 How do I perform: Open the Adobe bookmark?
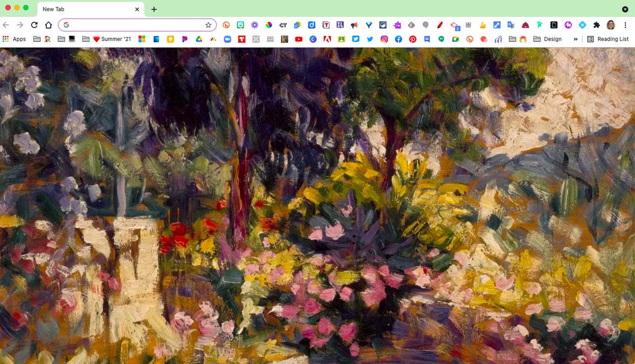pyautogui.click(x=328, y=39)
